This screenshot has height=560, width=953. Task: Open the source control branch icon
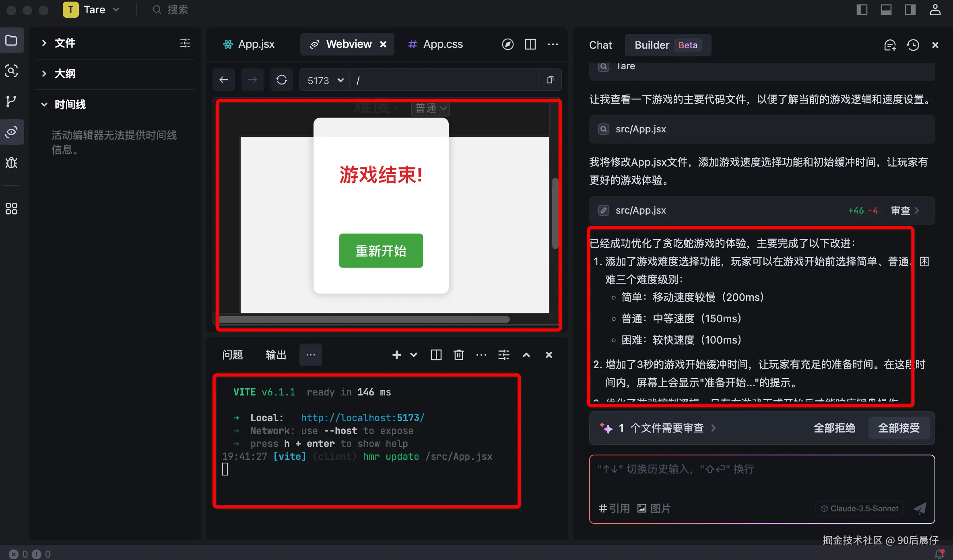[x=11, y=101]
